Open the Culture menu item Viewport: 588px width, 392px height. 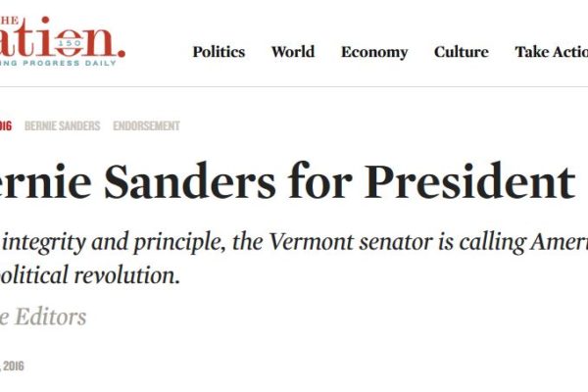tap(462, 52)
